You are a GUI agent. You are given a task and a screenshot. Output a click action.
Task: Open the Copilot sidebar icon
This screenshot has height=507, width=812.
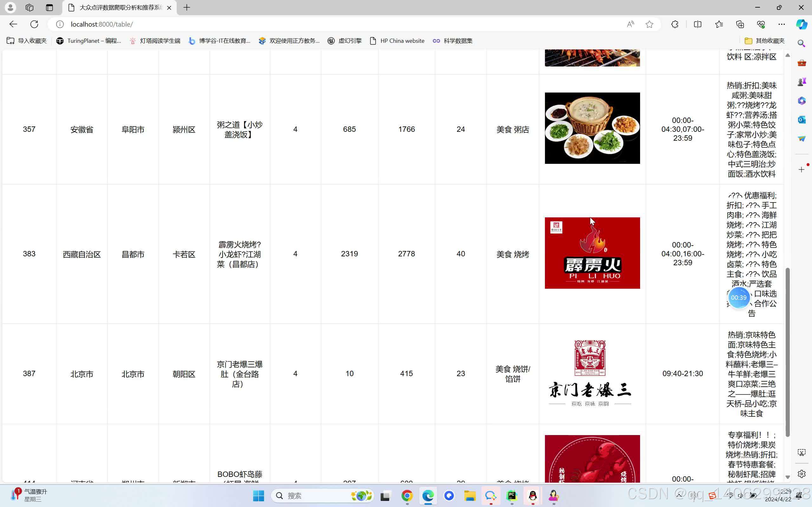click(x=802, y=24)
